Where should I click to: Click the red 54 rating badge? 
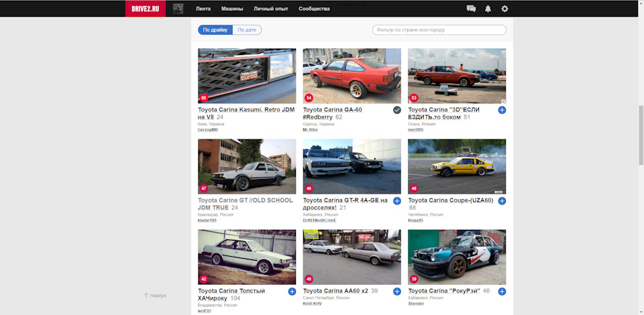click(309, 98)
